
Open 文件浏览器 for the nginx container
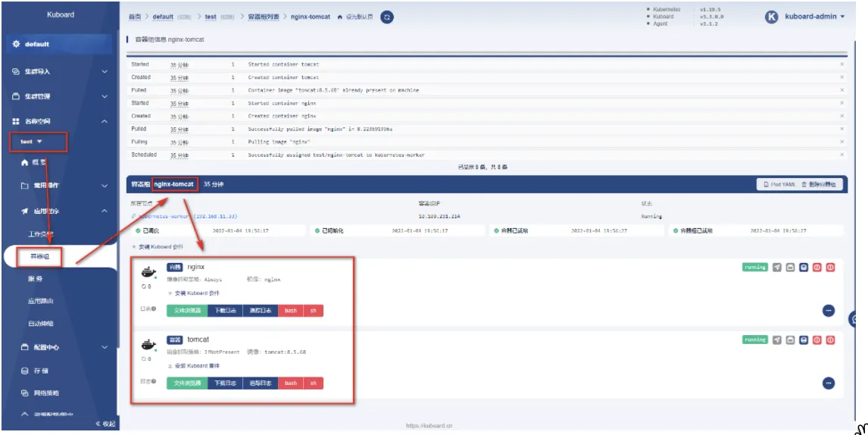click(187, 311)
